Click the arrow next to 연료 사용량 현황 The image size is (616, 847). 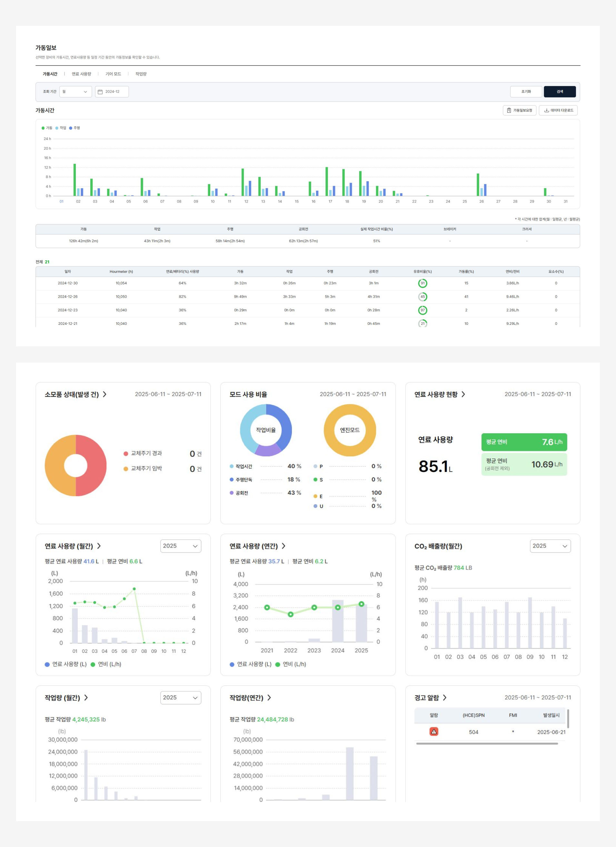(463, 394)
